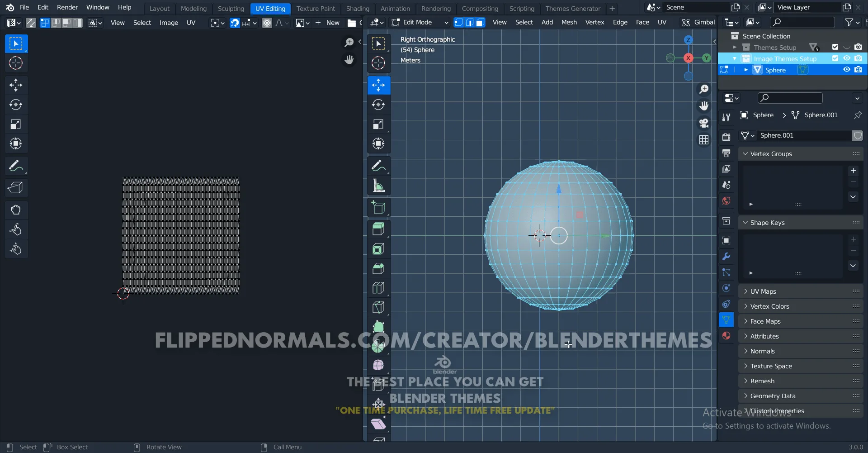The height and width of the screenshot is (453, 868).
Task: Click the pan hand icon in UV editor
Action: tap(349, 60)
